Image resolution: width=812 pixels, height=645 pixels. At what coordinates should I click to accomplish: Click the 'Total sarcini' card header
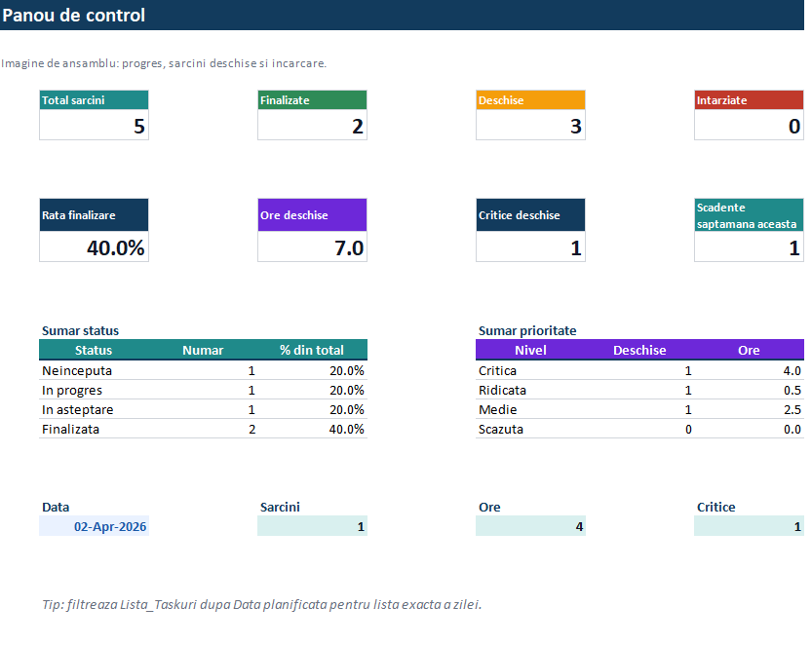(x=94, y=100)
